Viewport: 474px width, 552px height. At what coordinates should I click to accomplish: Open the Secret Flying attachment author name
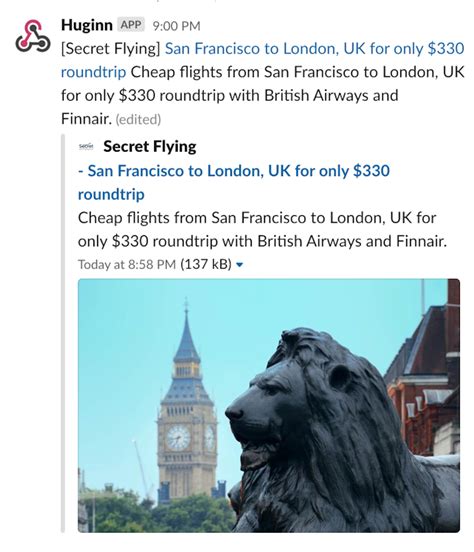point(150,146)
